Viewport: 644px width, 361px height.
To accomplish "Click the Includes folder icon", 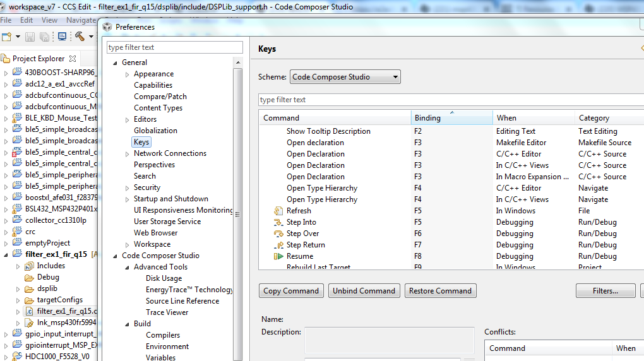I will (x=29, y=266).
